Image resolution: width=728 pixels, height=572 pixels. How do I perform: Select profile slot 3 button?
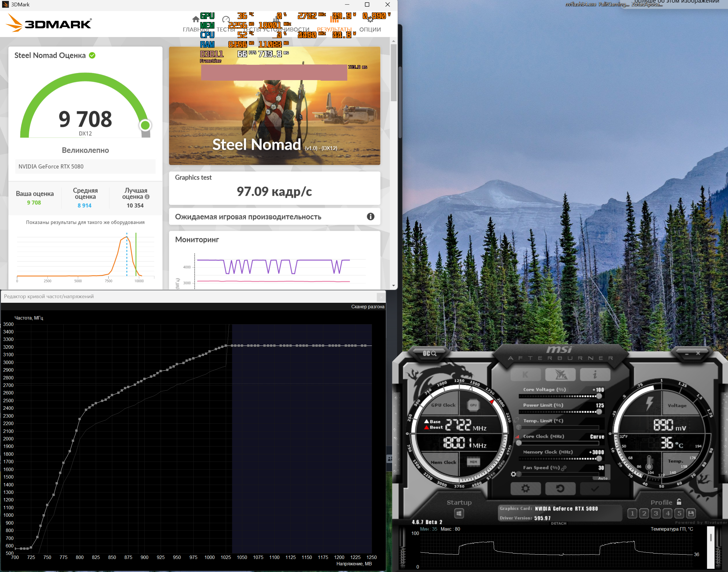coord(656,513)
